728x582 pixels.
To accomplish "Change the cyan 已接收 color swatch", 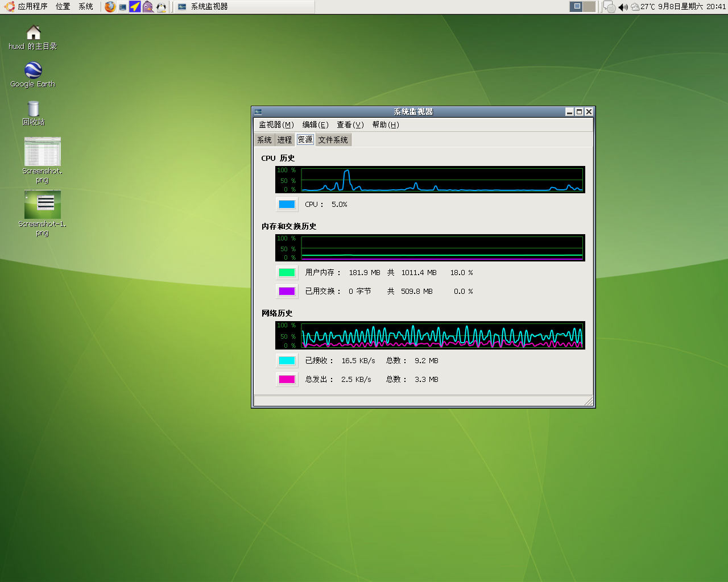I will (x=287, y=360).
